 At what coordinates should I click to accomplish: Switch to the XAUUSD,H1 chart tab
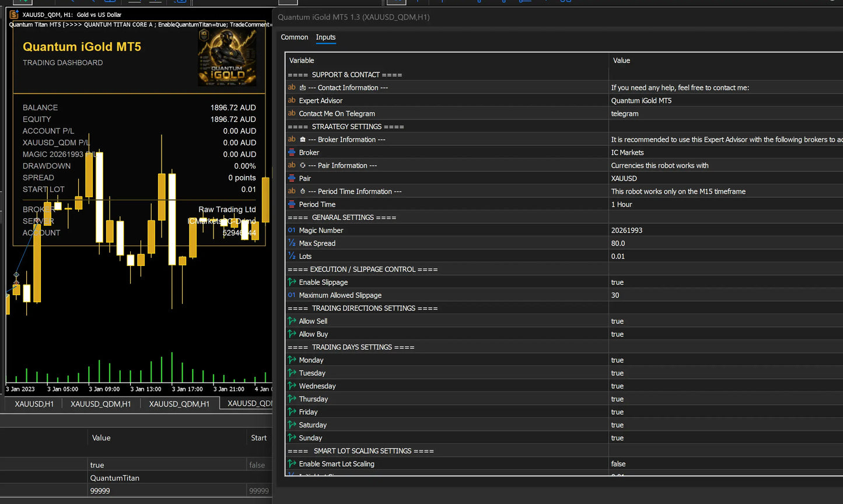pyautogui.click(x=34, y=404)
